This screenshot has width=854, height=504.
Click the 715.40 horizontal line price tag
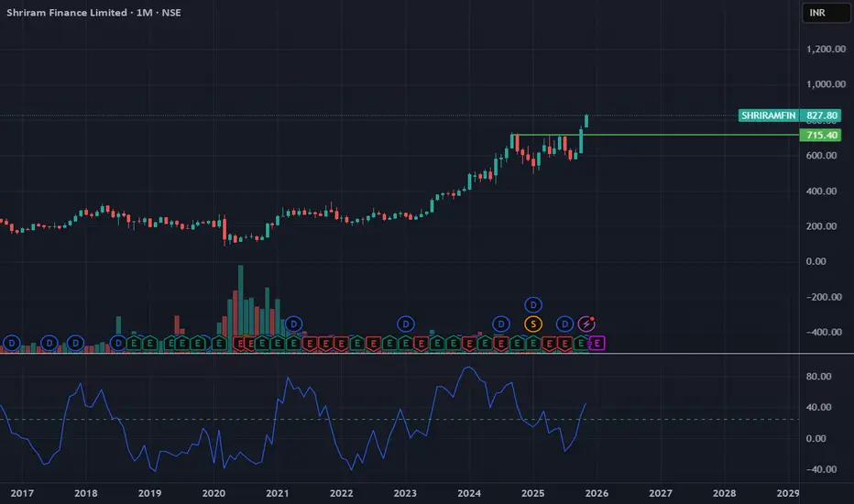pyautogui.click(x=821, y=135)
